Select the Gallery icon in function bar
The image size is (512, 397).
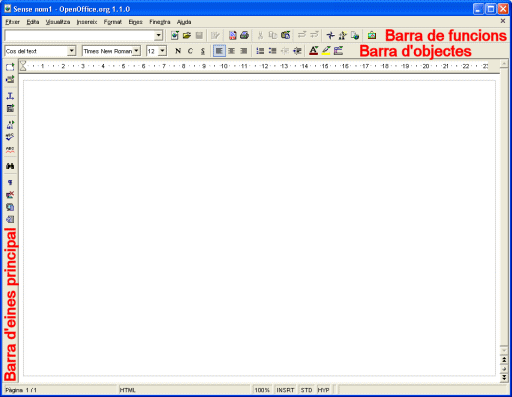(372, 35)
